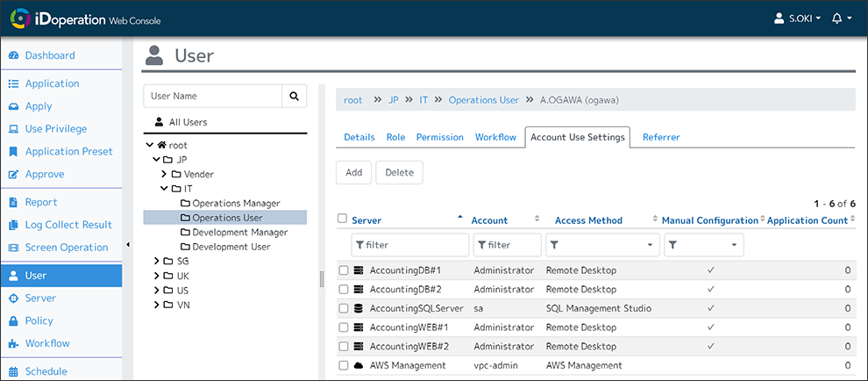This screenshot has width=868, height=381.
Task: Click the Server crosshair icon
Action: point(14,298)
